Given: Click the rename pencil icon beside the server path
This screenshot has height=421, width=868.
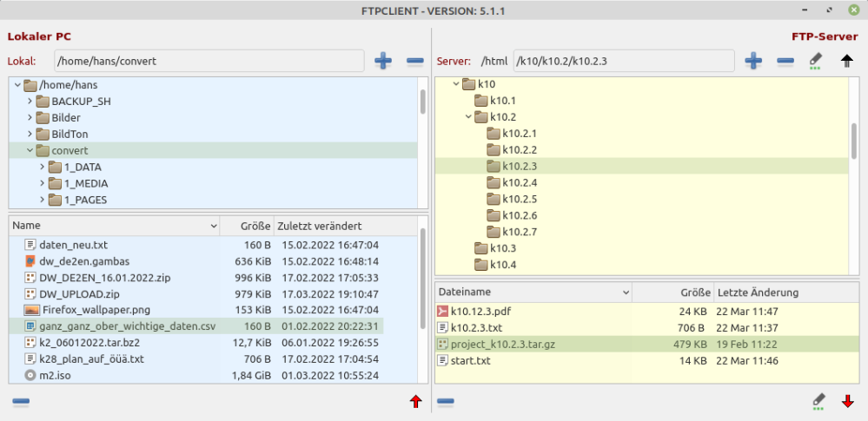Looking at the screenshot, I should pos(815,61).
